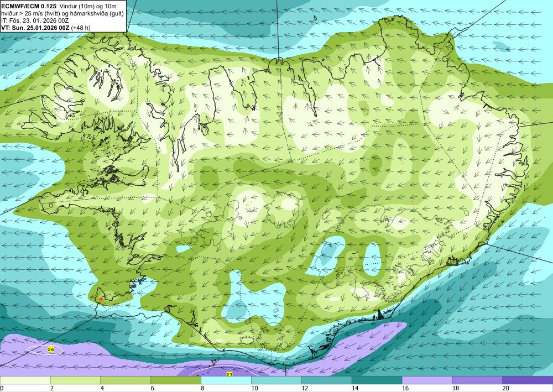Viewport: 553px width, 392px height.
Task: Click the dark purple above-20 m/s legend swatch
Action: tap(528, 380)
